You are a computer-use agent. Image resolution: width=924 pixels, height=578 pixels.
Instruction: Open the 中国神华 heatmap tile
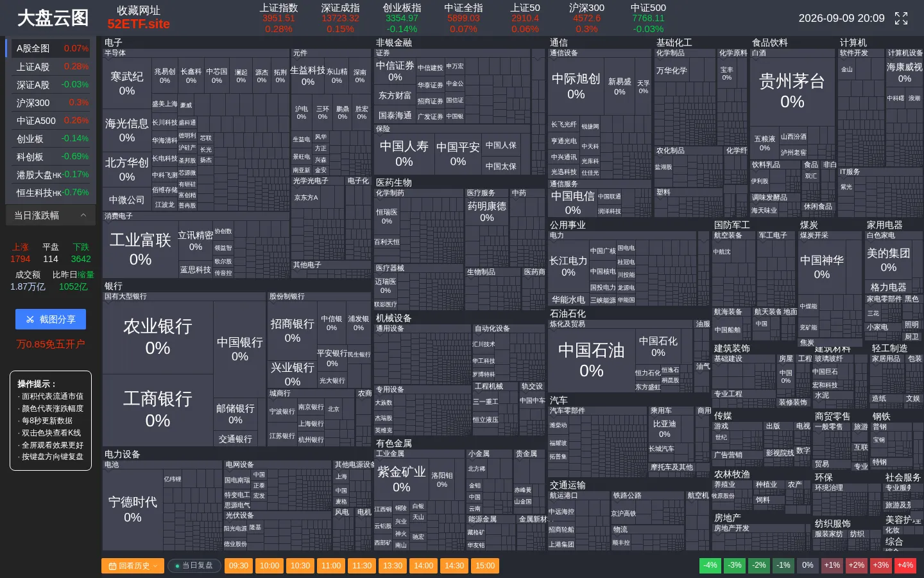[821, 267]
